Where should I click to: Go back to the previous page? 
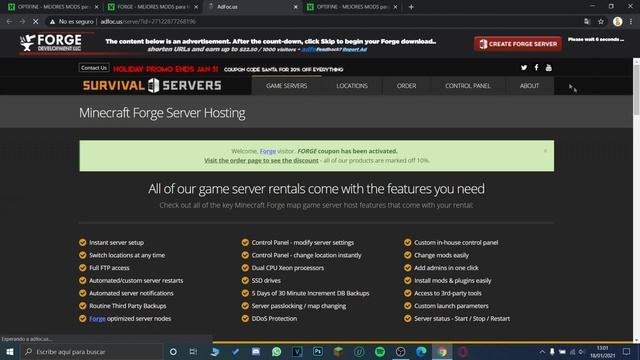coord(9,22)
